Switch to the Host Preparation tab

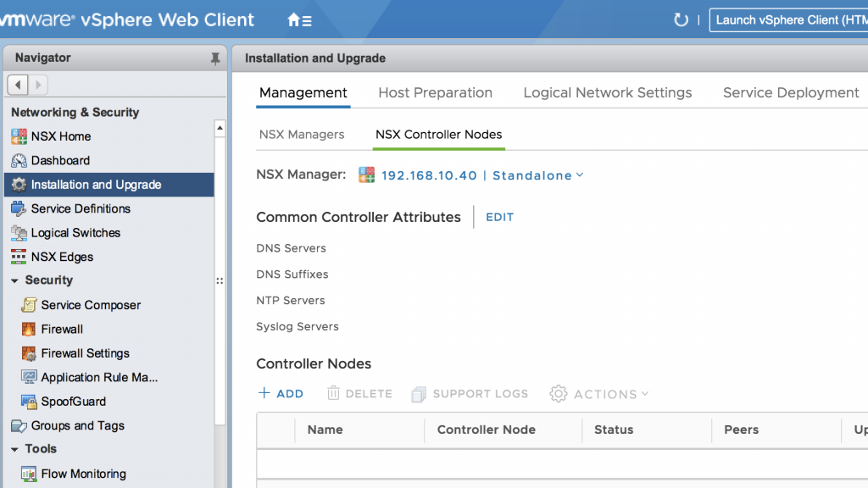(x=435, y=92)
